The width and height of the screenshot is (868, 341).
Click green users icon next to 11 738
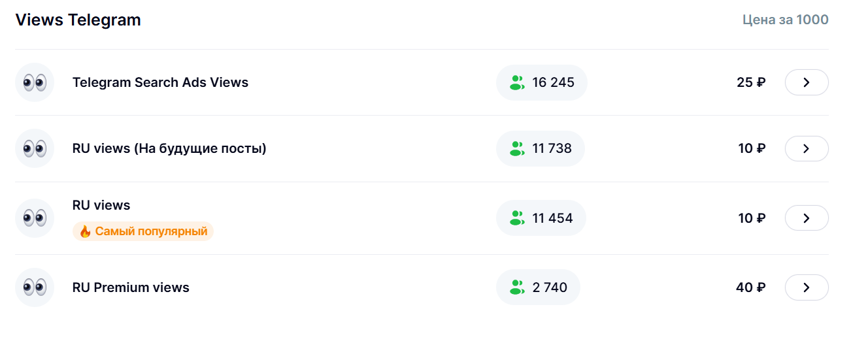pyautogui.click(x=517, y=148)
